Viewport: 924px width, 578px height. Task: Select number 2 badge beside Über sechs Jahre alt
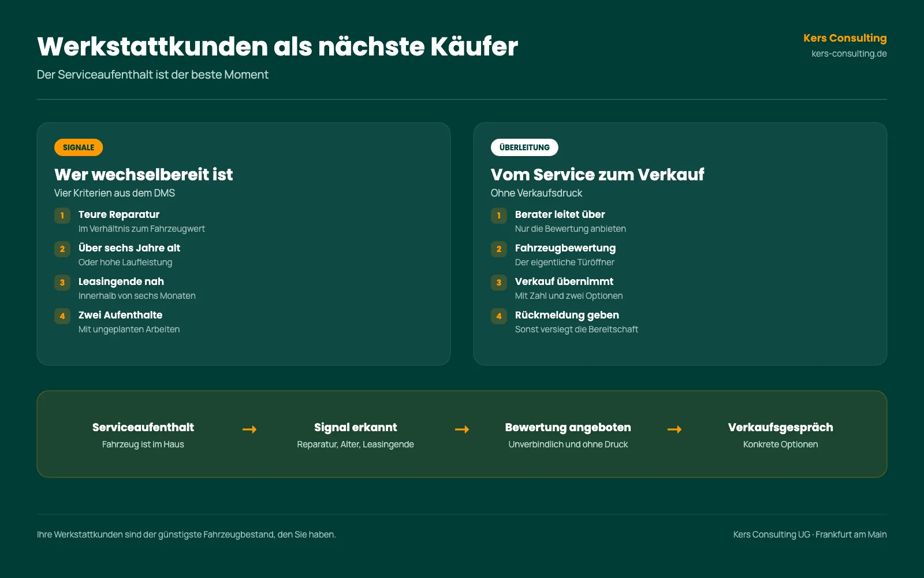point(62,249)
